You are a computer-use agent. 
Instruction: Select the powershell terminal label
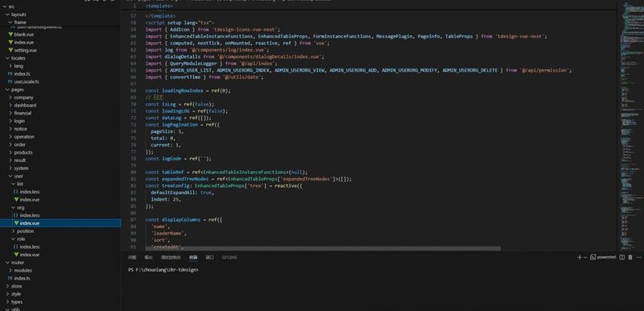(603, 257)
